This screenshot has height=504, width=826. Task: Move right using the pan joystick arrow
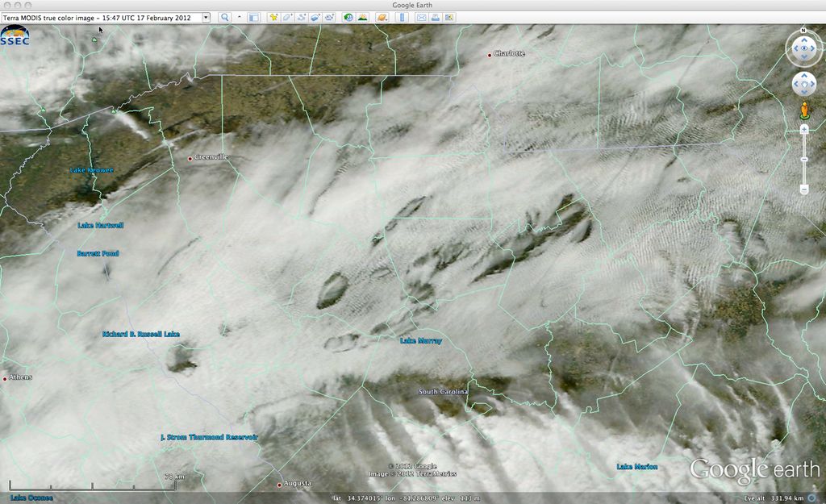(x=811, y=84)
